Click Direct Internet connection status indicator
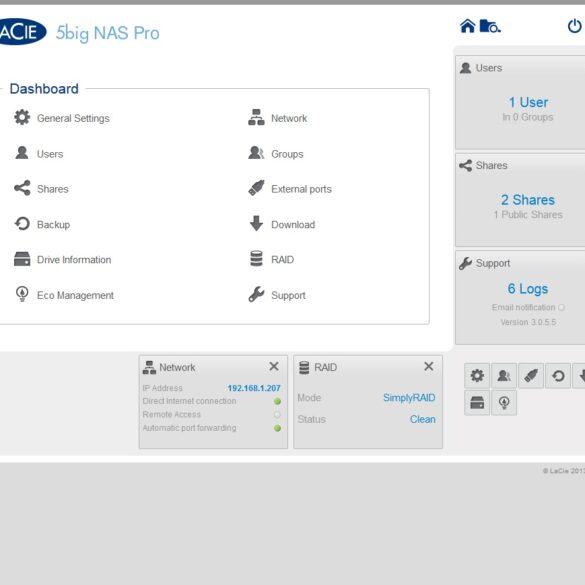This screenshot has width=585, height=585. (277, 401)
